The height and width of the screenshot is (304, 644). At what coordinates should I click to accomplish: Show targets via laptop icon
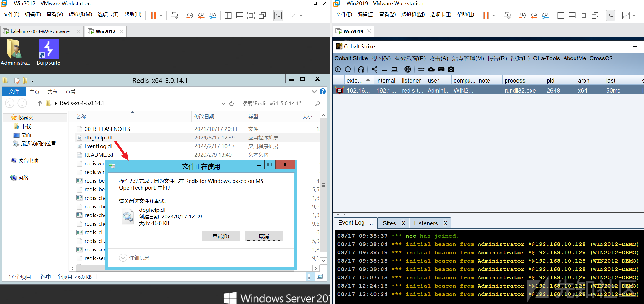tap(394, 69)
